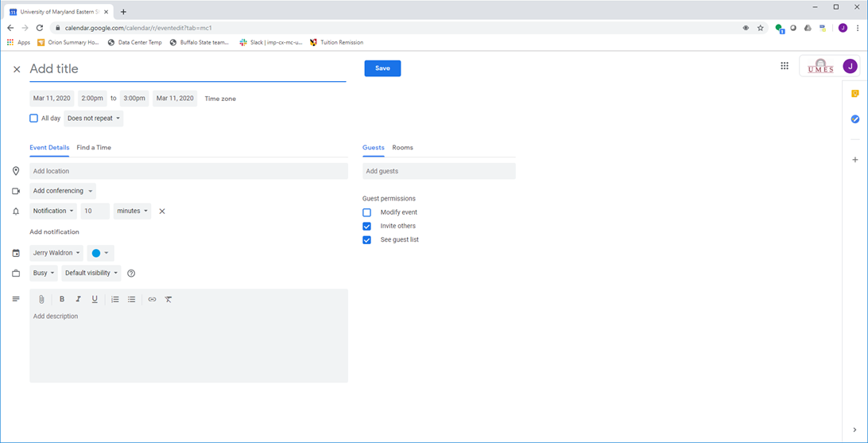Open visibility help question mark icon
The width and height of the screenshot is (868, 443).
[131, 273]
